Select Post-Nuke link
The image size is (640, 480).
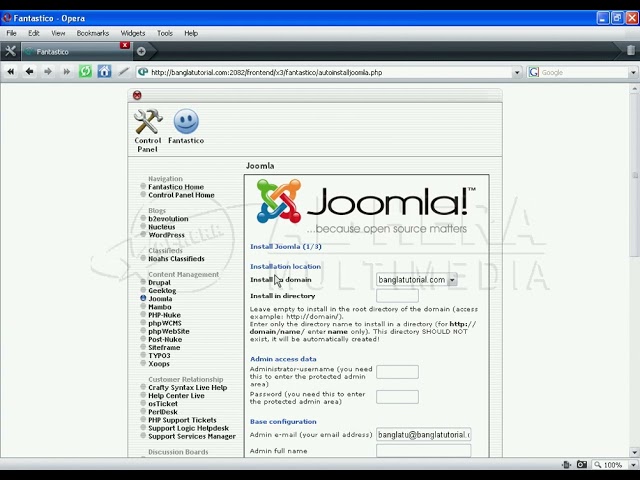[x=165, y=340]
